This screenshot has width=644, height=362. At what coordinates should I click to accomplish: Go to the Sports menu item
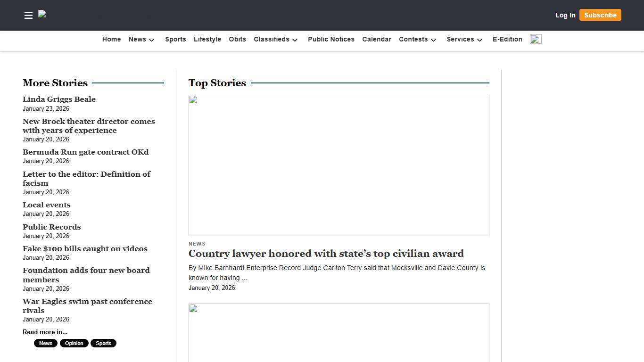point(175,40)
